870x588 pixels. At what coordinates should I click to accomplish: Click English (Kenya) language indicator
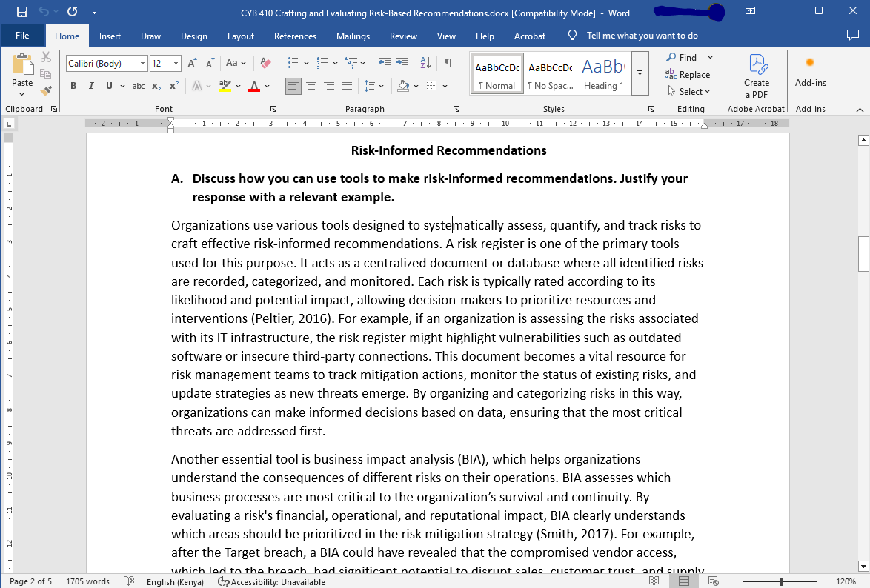pos(175,581)
